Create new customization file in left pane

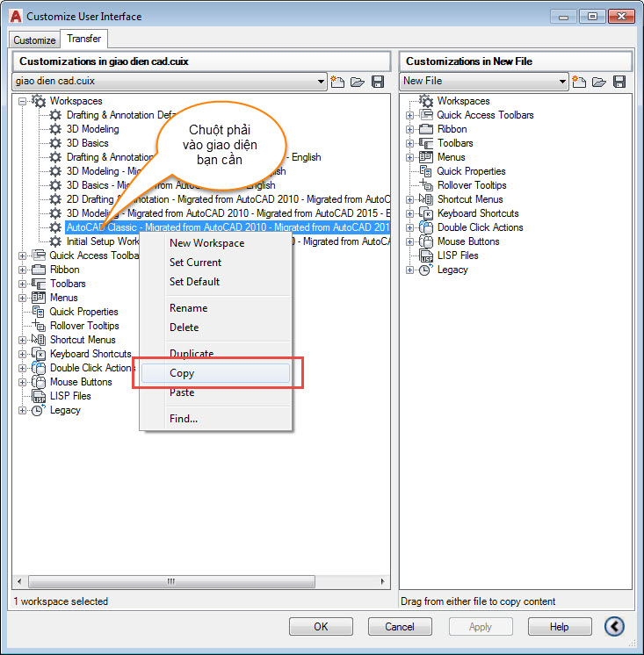337,82
